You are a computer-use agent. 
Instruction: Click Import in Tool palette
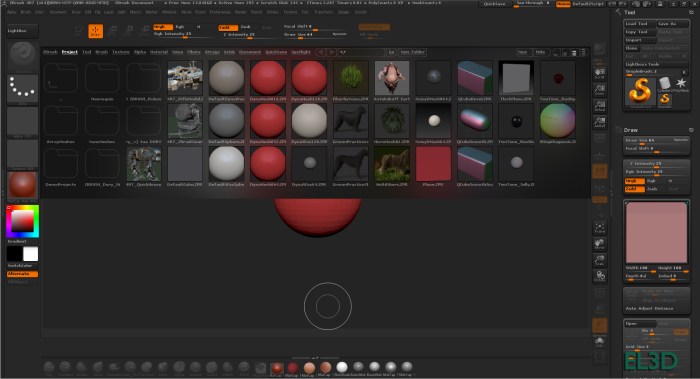click(x=640, y=40)
